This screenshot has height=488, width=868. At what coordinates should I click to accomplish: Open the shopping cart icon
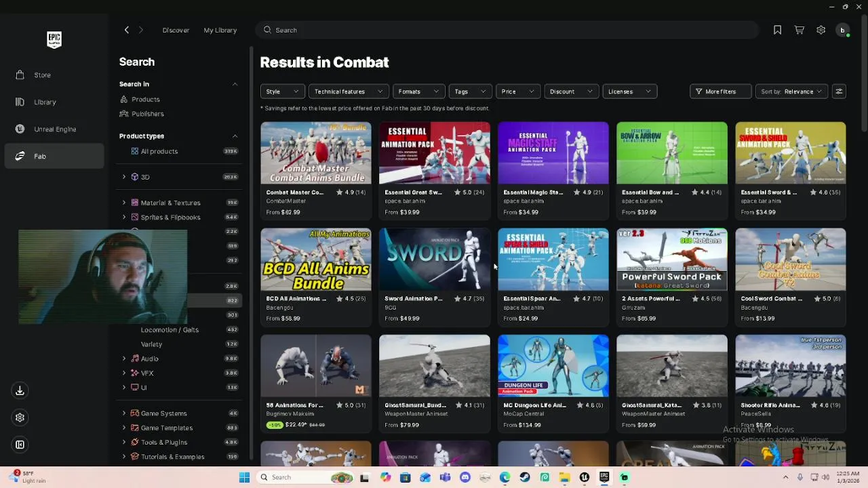[x=800, y=30]
